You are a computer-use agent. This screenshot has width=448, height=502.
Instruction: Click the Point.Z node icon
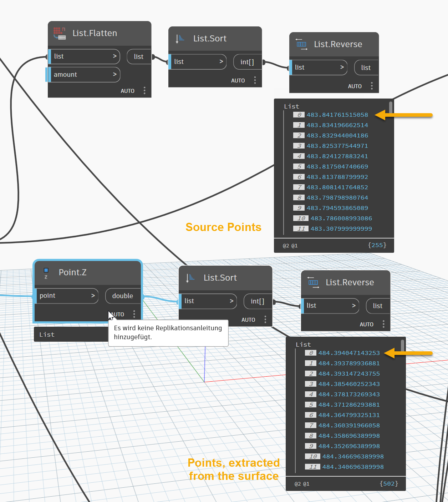click(46, 273)
